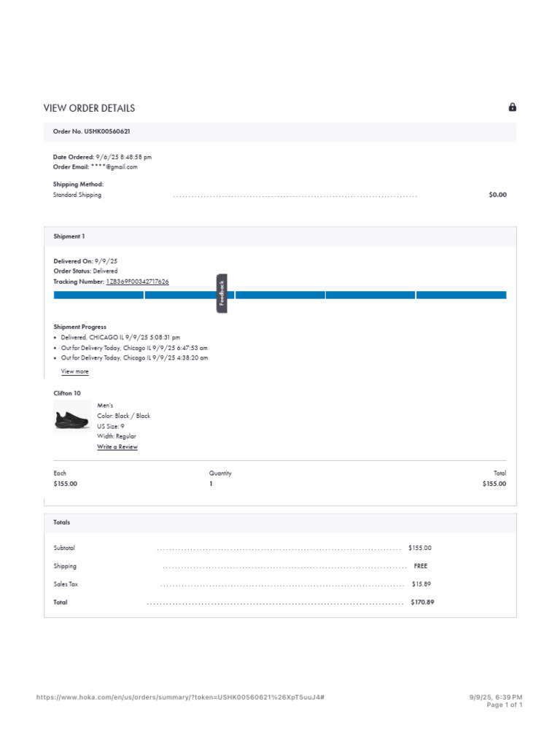
Task: Click the Order No. USHK00560621 text
Action: coord(91,131)
